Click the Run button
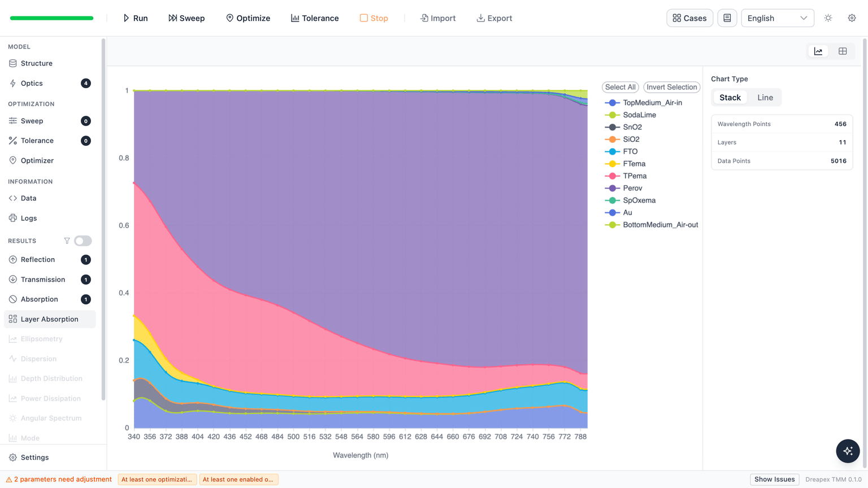Screen dimensions: 868x488 (136, 18)
